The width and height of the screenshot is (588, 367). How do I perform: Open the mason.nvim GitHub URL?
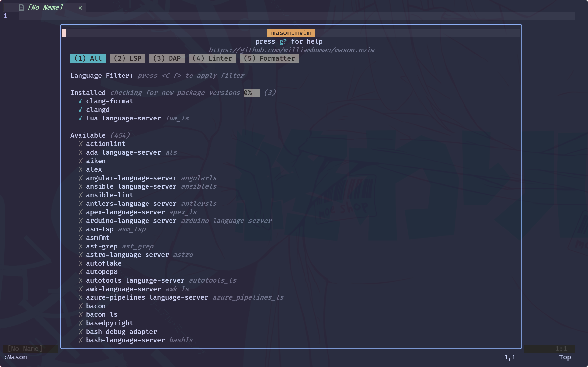(291, 50)
